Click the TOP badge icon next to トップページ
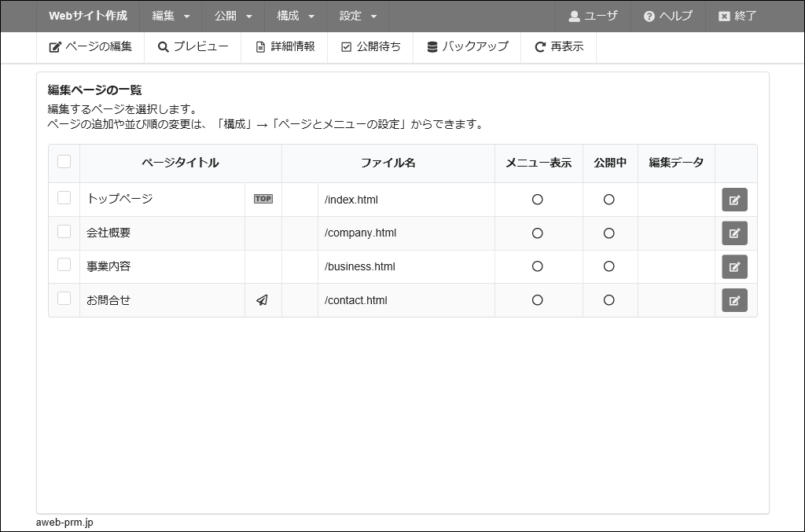 coord(263,199)
